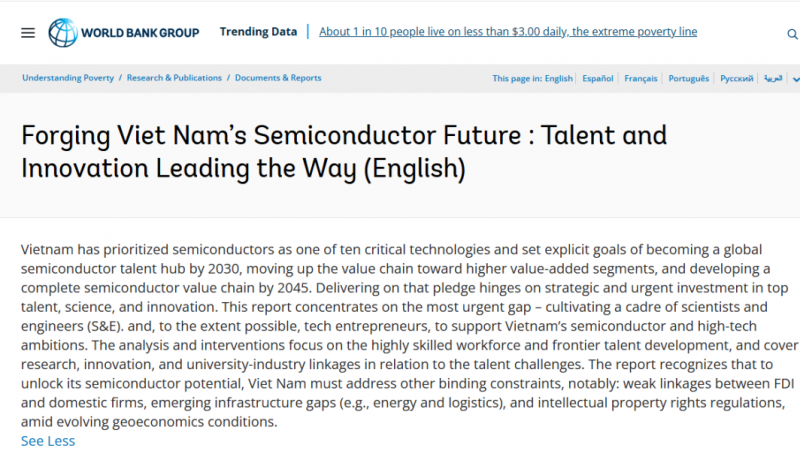Switch page language to Français

point(641,79)
